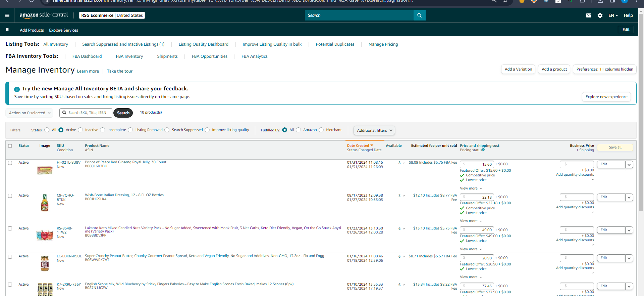This screenshot has height=296, width=644.
Task: Click the Explore new experience button
Action: pos(606,97)
